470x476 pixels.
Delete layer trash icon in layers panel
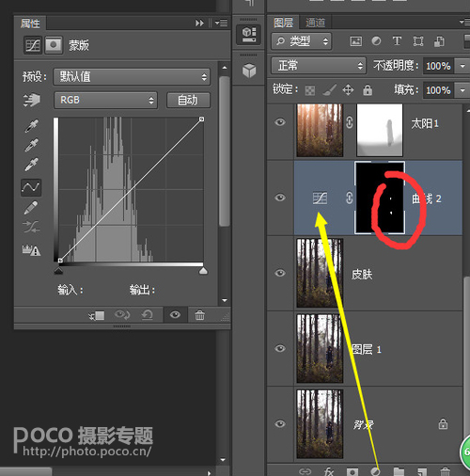click(446, 471)
